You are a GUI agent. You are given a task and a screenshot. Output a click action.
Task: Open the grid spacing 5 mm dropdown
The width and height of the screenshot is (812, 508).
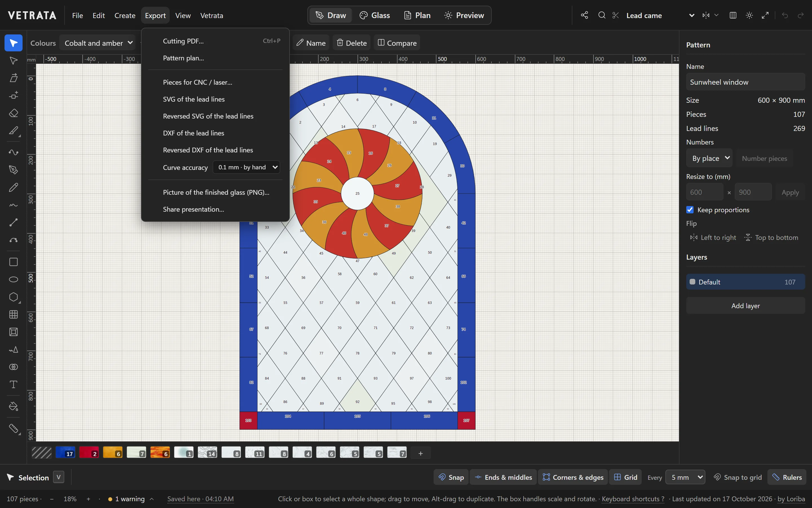[685, 477]
